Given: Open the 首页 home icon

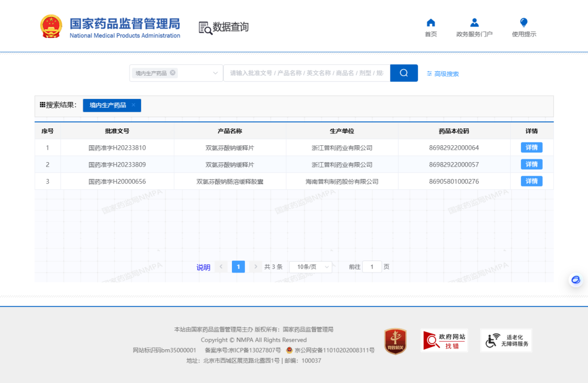Looking at the screenshot, I should [431, 23].
